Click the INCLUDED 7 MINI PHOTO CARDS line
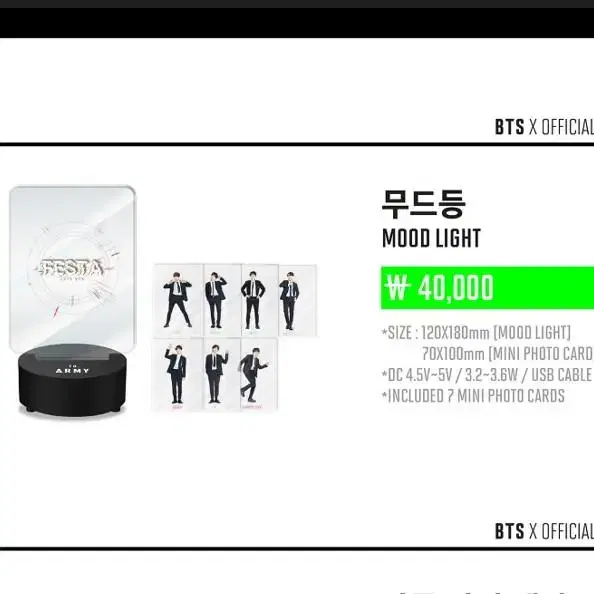Image resolution: width=594 pixels, height=594 pixels. [473, 396]
